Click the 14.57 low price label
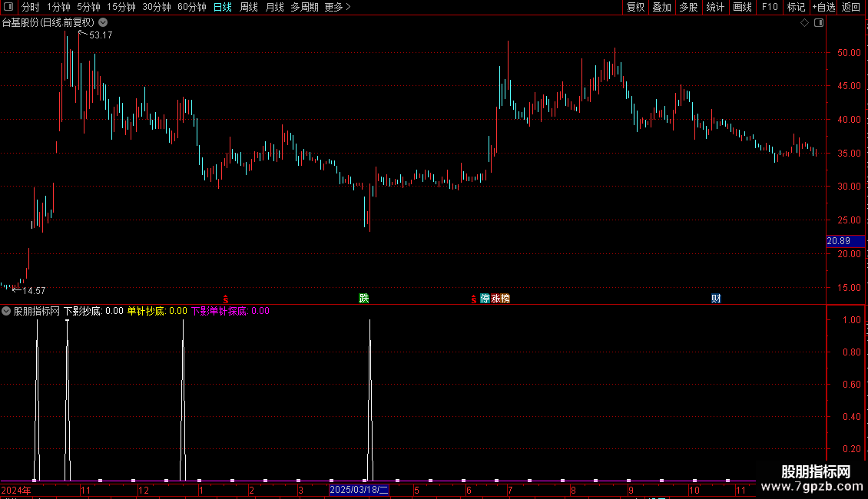The image size is (868, 499). click(x=34, y=290)
